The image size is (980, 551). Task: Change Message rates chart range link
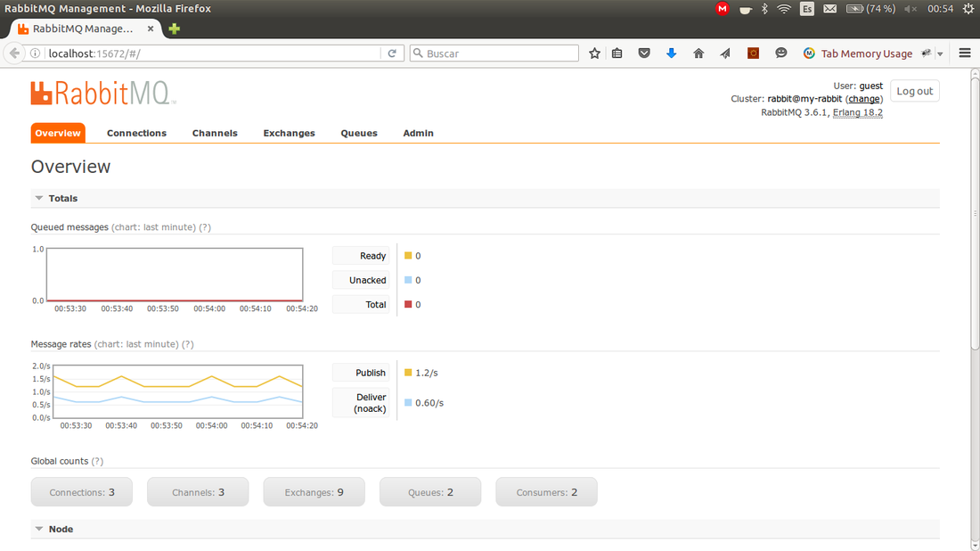click(136, 344)
